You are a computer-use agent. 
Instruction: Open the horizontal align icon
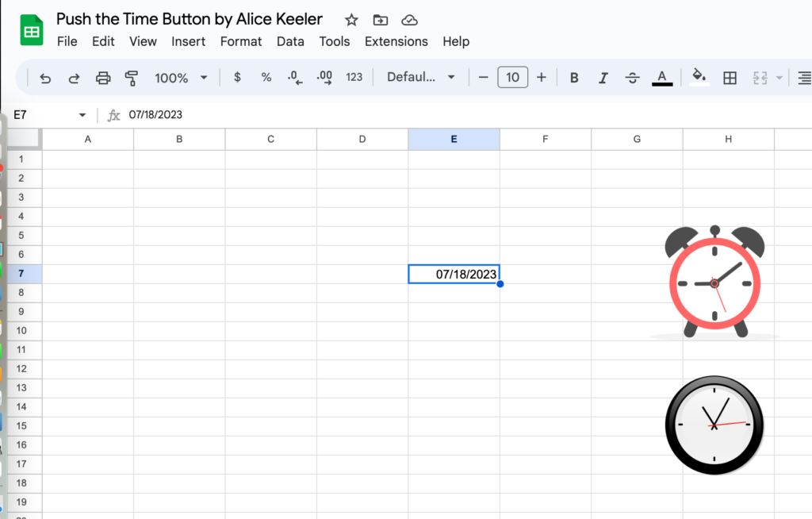804,78
